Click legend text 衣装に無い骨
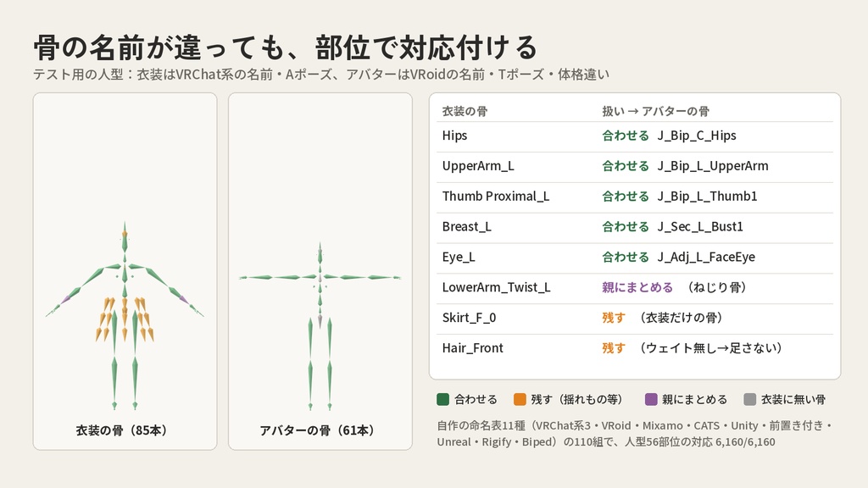 coord(793,400)
